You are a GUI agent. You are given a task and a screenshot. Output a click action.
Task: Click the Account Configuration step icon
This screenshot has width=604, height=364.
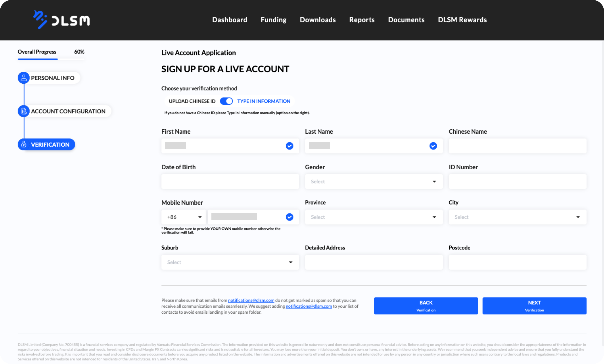24,111
